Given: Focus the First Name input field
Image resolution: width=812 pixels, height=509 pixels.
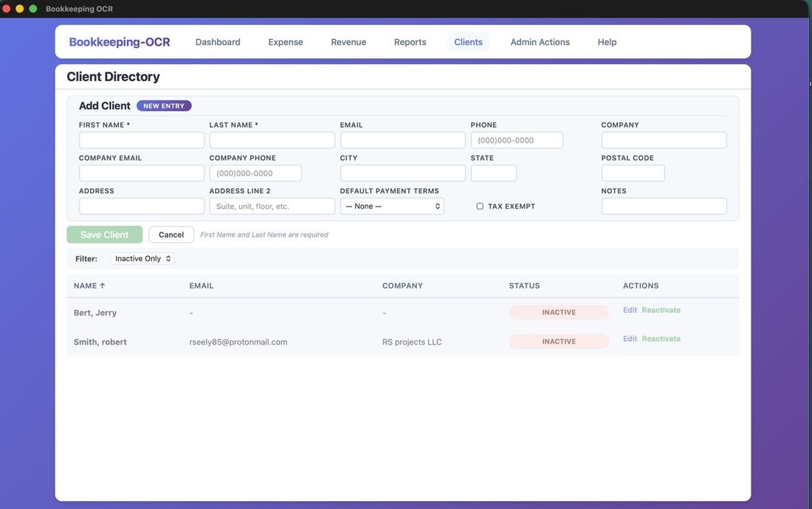Looking at the screenshot, I should pyautogui.click(x=142, y=140).
